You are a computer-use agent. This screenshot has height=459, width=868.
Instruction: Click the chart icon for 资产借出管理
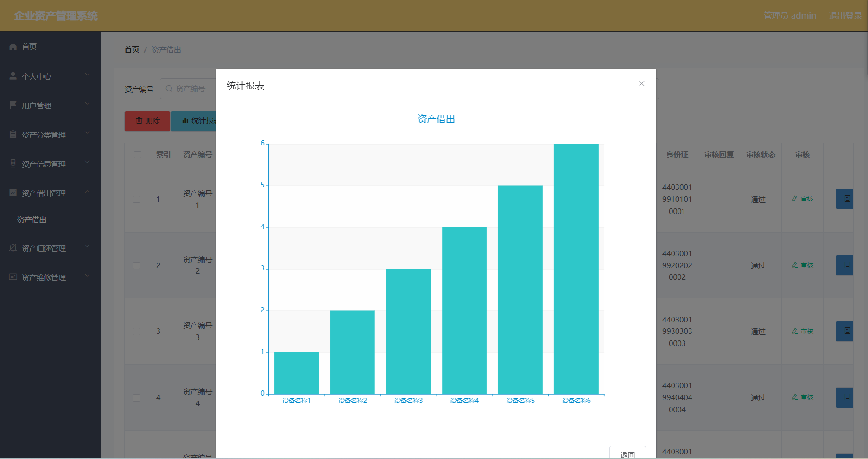13,193
